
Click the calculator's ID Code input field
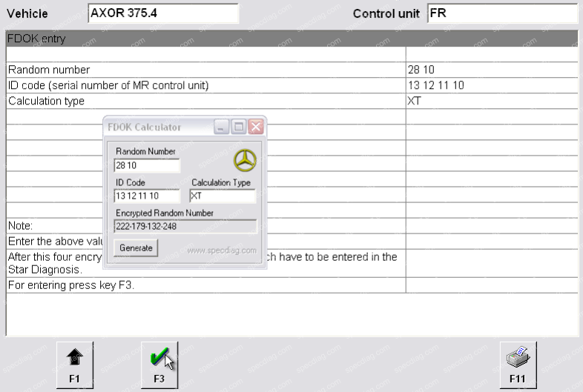[146, 196]
